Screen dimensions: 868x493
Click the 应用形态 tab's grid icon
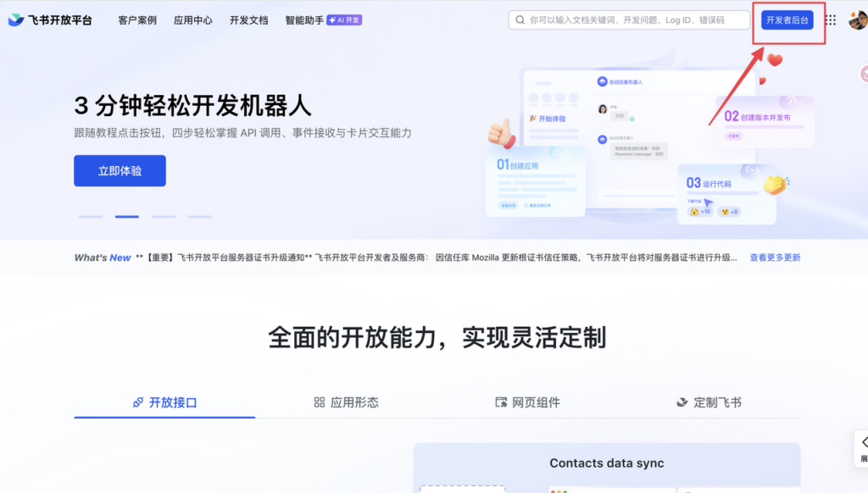point(320,402)
